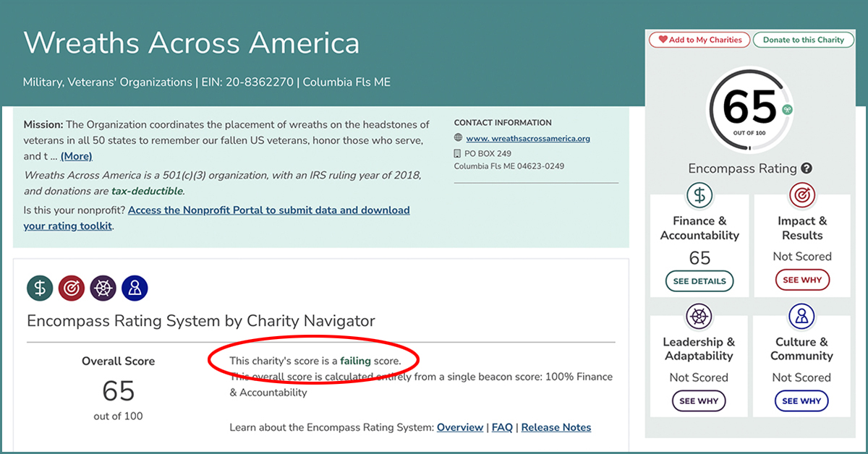This screenshot has height=454, width=868.
Task: Click See Why under Leadership & Adaptability
Action: [x=699, y=401]
